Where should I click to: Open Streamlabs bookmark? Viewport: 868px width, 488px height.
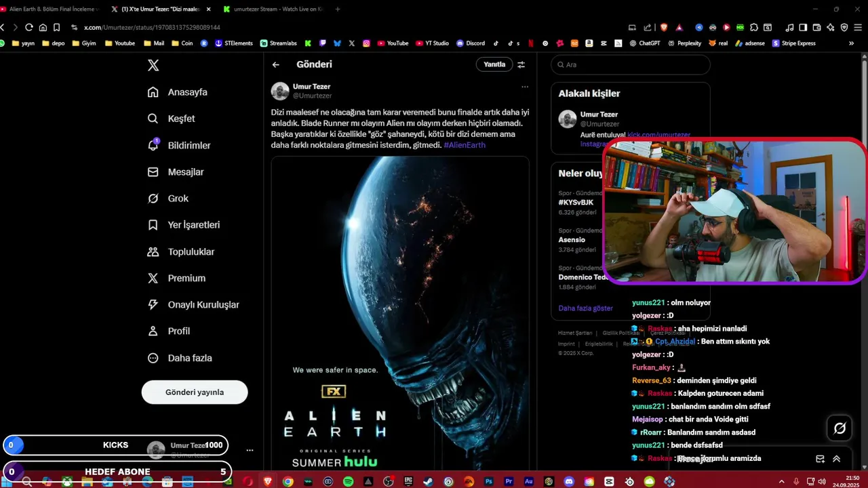tap(279, 43)
